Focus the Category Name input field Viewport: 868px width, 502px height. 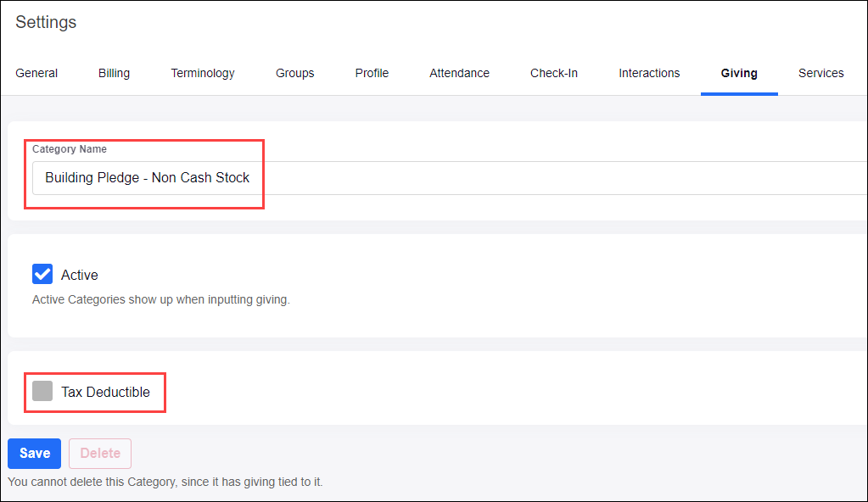click(424, 178)
